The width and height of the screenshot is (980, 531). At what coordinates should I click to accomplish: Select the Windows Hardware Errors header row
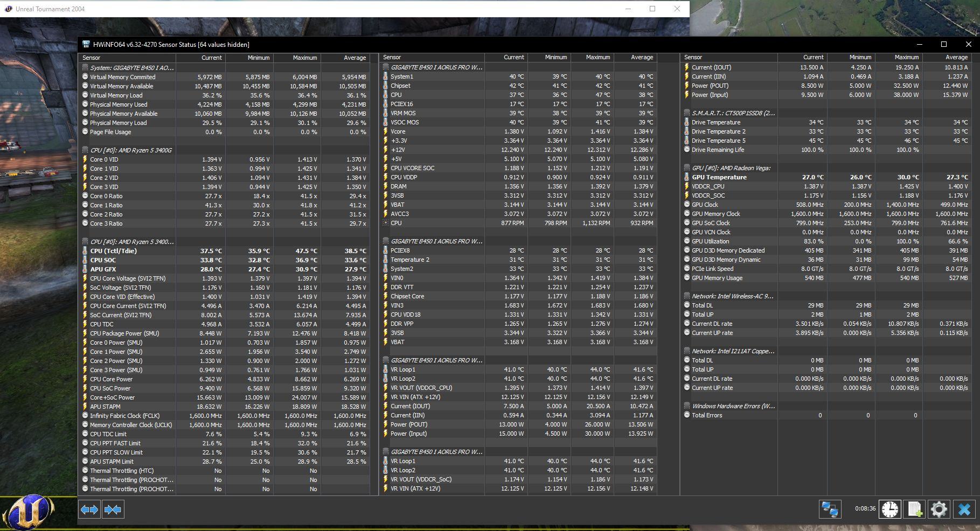click(x=826, y=406)
